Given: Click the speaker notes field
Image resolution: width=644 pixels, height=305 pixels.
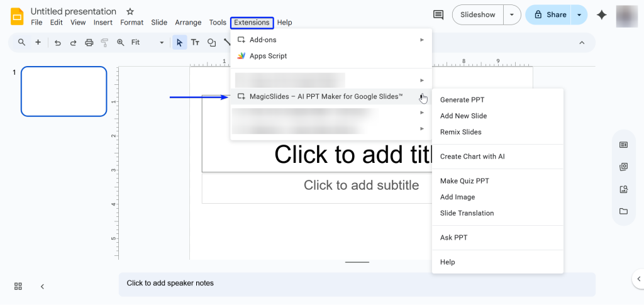Looking at the screenshot, I should tap(357, 284).
